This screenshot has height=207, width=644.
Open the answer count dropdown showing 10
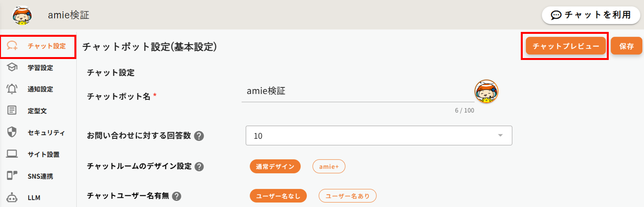pos(378,136)
